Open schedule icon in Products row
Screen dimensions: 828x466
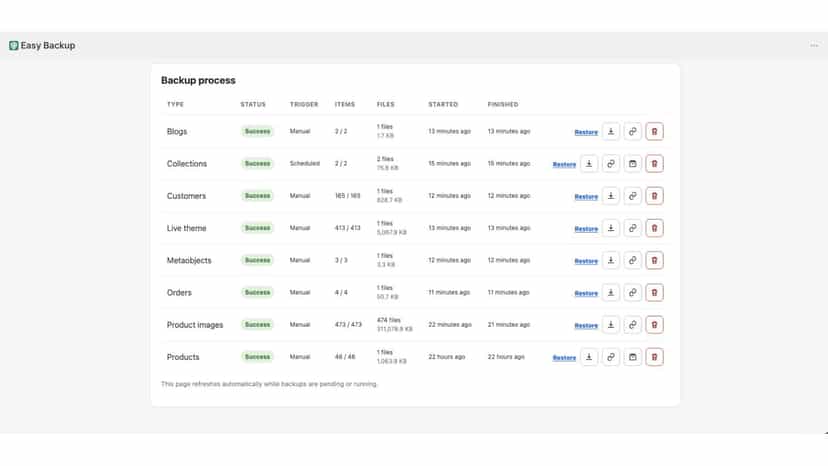click(x=632, y=357)
